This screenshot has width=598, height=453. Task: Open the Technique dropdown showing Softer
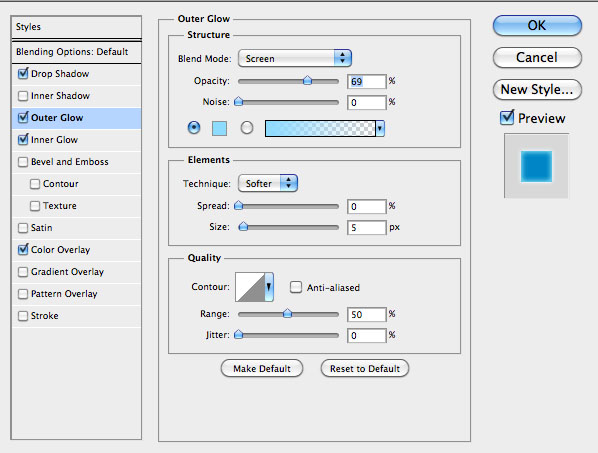(x=268, y=183)
